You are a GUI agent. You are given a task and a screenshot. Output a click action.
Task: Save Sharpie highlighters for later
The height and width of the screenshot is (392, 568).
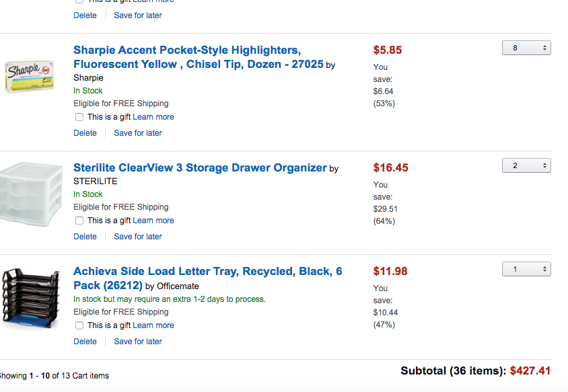[138, 133]
